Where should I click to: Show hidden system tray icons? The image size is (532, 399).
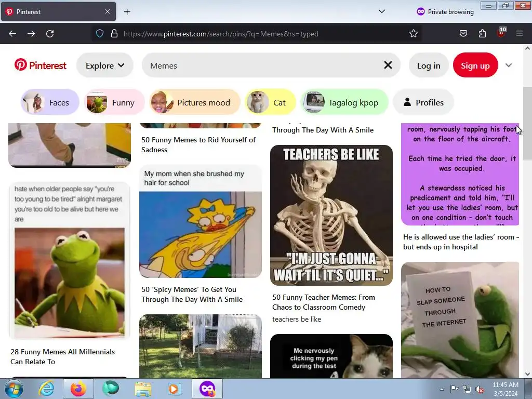(442, 389)
